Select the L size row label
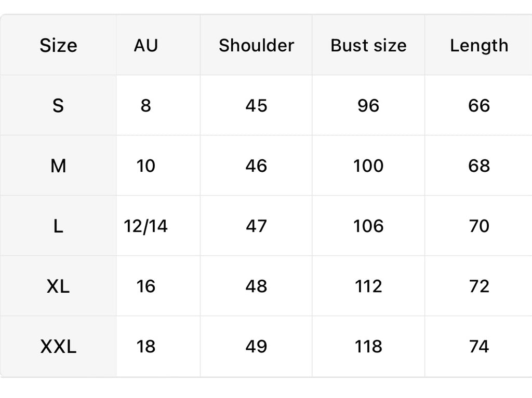 click(x=58, y=226)
